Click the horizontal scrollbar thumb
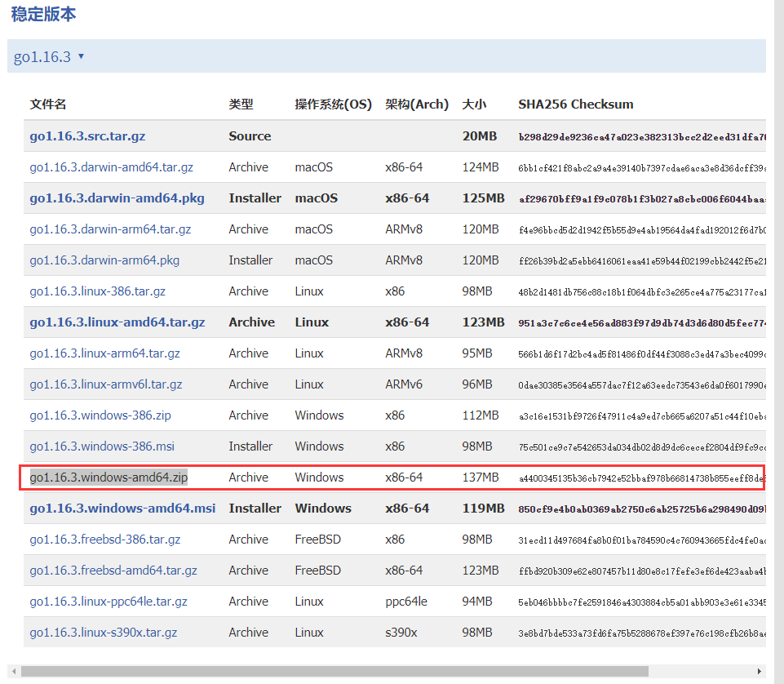This screenshot has width=784, height=684. tap(334, 671)
